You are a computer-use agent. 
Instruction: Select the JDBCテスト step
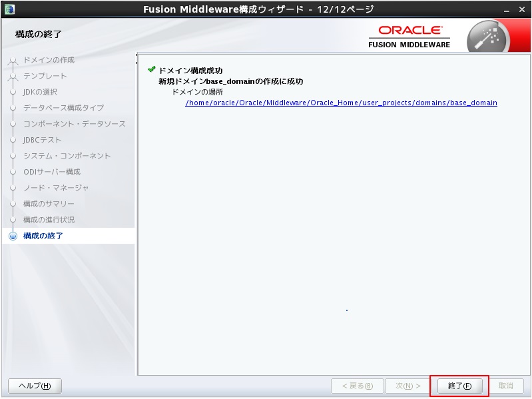42,140
